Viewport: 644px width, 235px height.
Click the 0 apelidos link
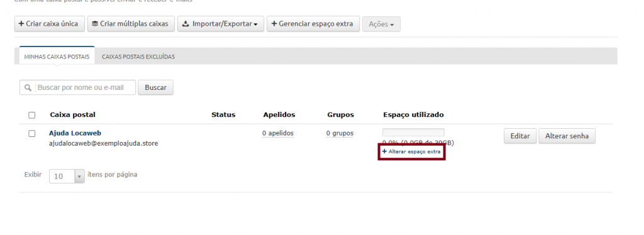coord(278,133)
